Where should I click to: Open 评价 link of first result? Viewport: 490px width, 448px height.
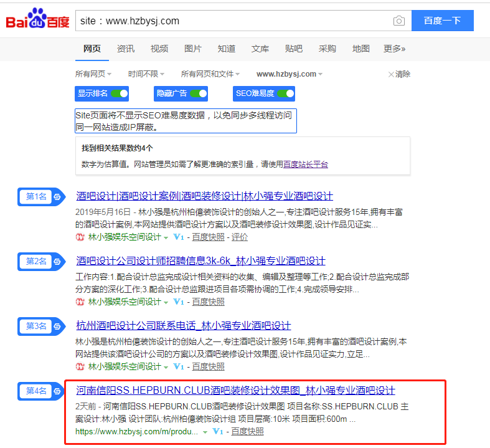[240, 237]
